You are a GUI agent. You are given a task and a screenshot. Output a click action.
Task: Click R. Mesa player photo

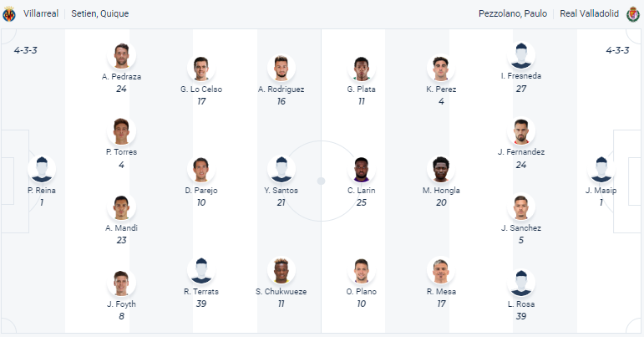point(441,270)
